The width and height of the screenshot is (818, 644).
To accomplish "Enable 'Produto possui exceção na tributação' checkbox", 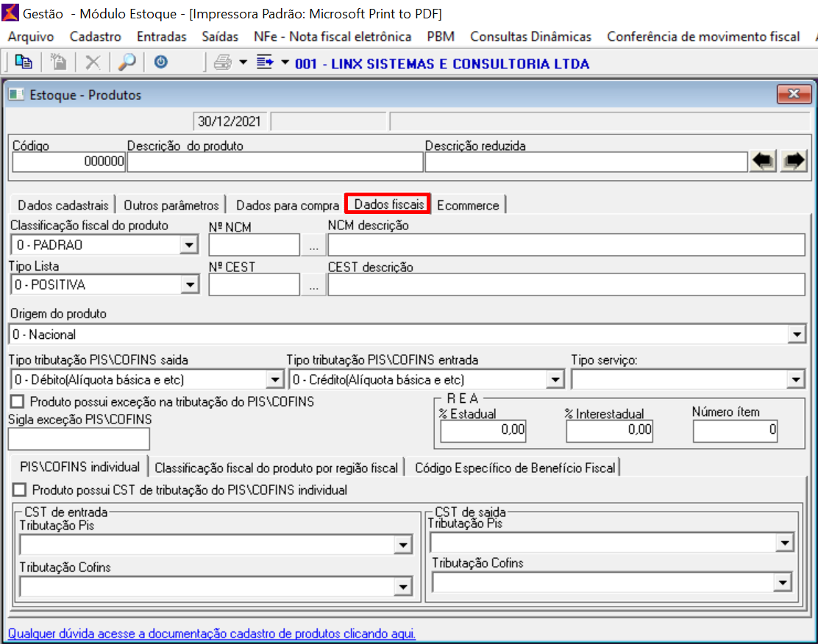I will coord(17,401).
